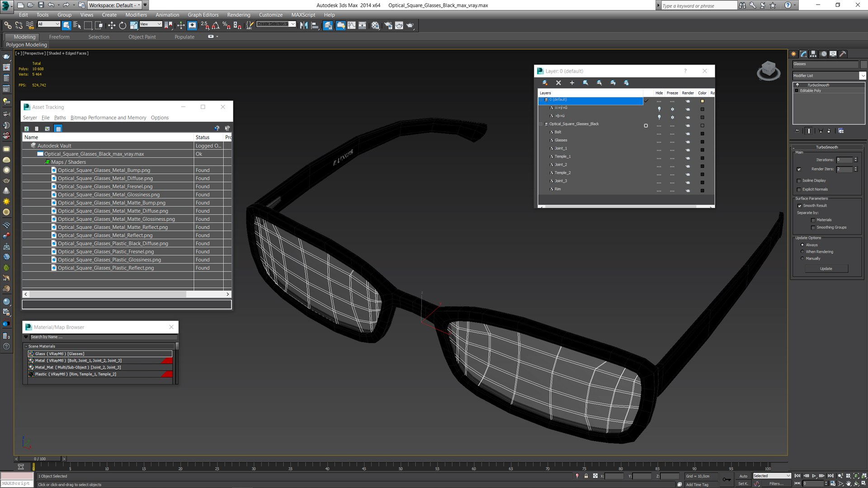868x488 pixels.
Task: Click Configure Modifier Sets icon
Action: [841, 131]
